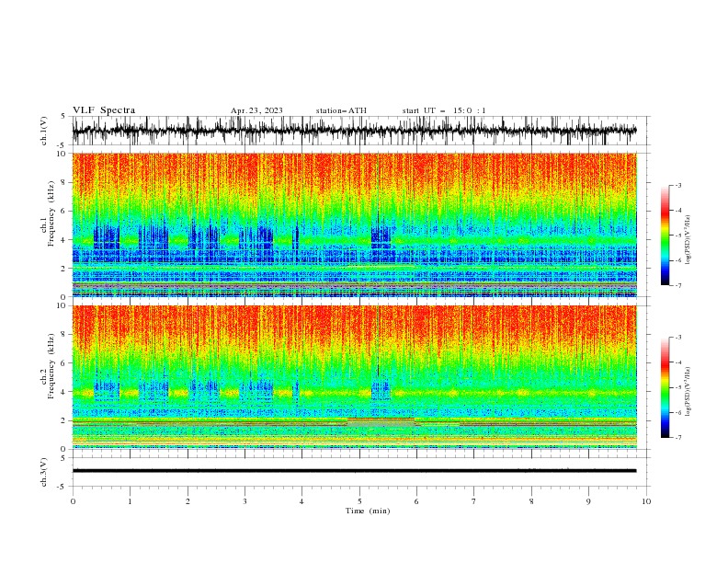
Task: Click the ch.1 spectrogram colorbar
Action: pyautogui.click(x=665, y=236)
